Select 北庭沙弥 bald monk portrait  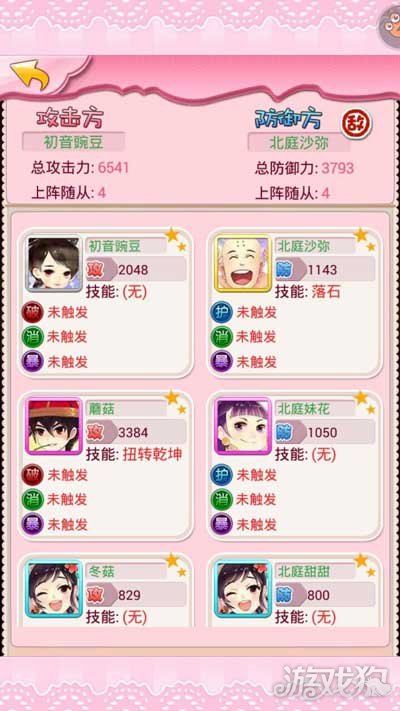243,264
